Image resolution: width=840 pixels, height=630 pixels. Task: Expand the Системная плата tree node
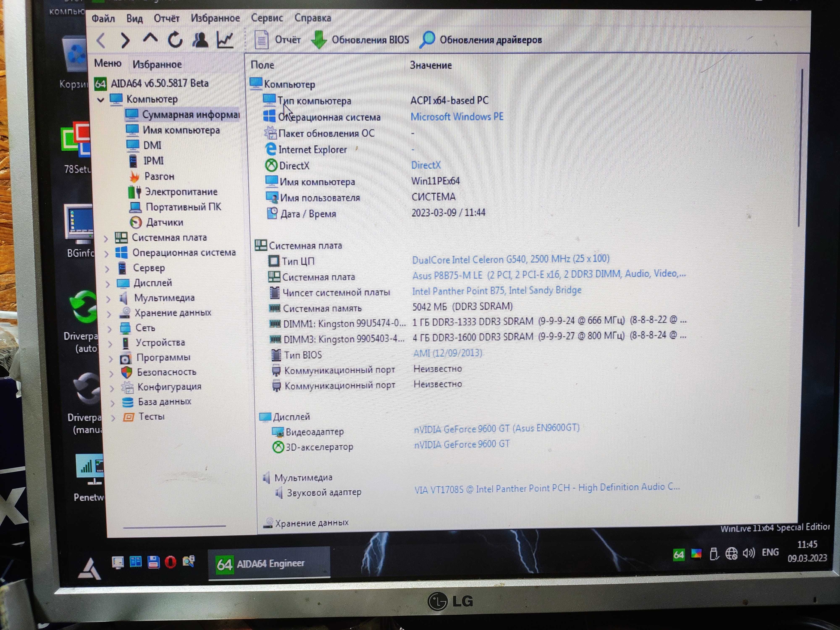point(106,239)
